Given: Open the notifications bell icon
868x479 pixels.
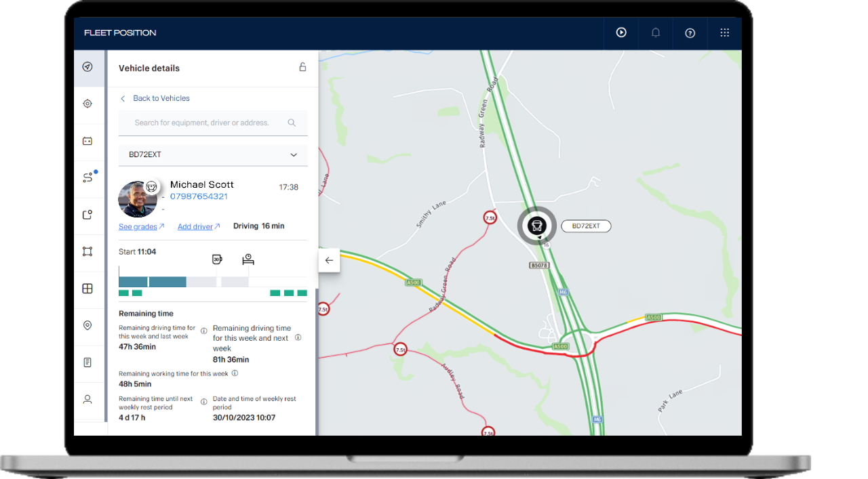Looking at the screenshot, I should pos(655,33).
